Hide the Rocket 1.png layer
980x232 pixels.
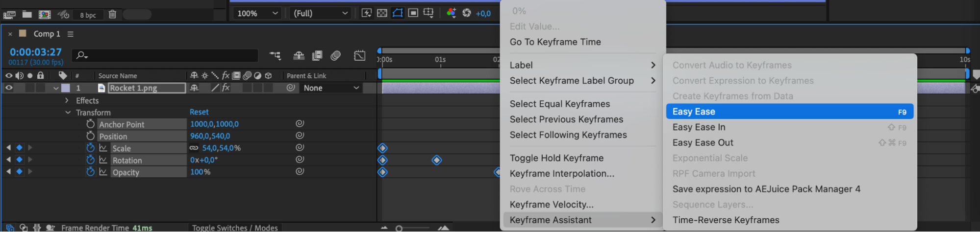pyautogui.click(x=9, y=88)
